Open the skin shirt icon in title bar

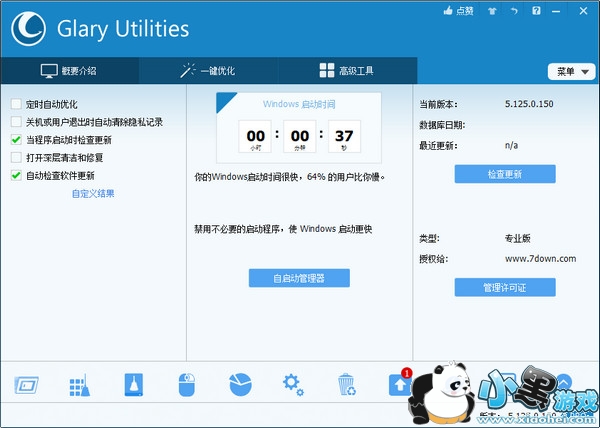[x=492, y=11]
